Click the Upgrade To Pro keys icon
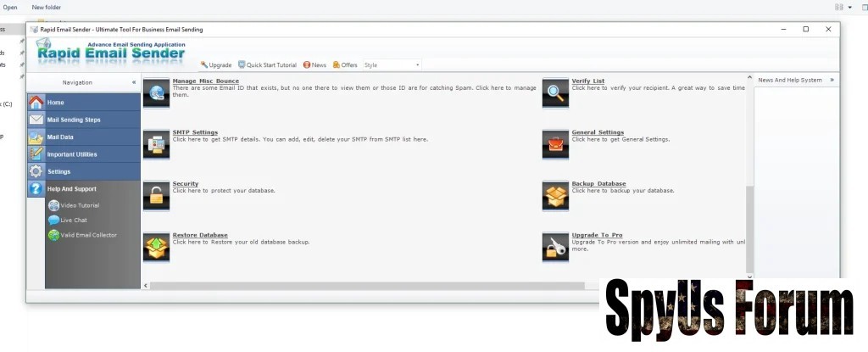The image size is (868, 352). click(x=555, y=247)
